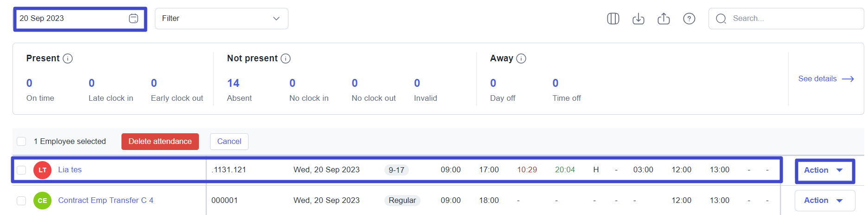Open Lia tes employee profile link
The image size is (868, 215).
coord(70,170)
